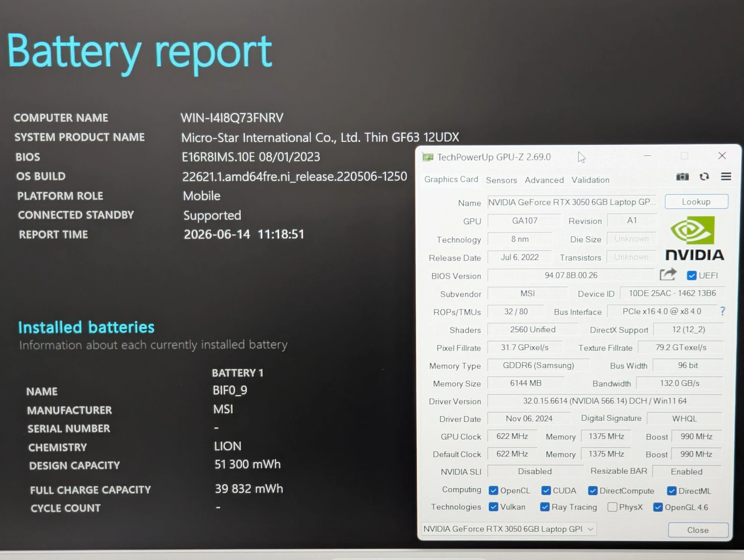
Task: Click the NVIDIA logo image
Action: (694, 238)
